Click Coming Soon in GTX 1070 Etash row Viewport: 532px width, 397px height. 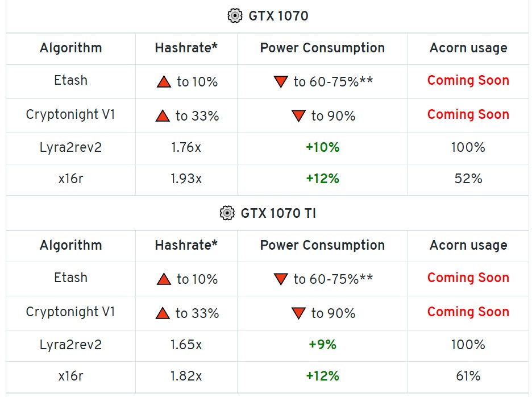pos(468,81)
